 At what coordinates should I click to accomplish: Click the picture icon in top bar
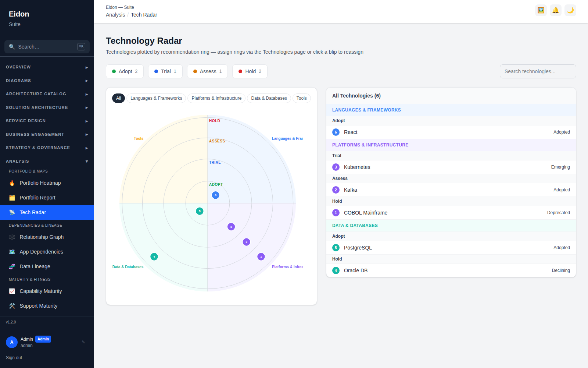541,10
